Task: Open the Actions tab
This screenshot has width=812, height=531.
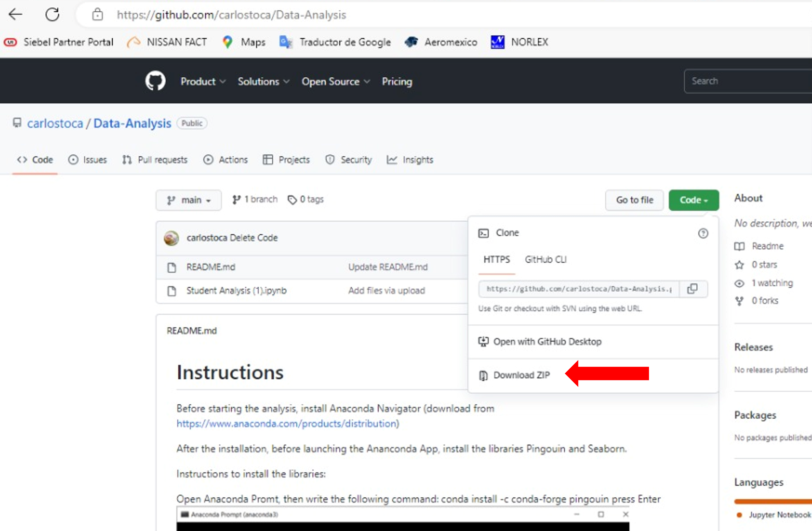Action: pyautogui.click(x=226, y=160)
